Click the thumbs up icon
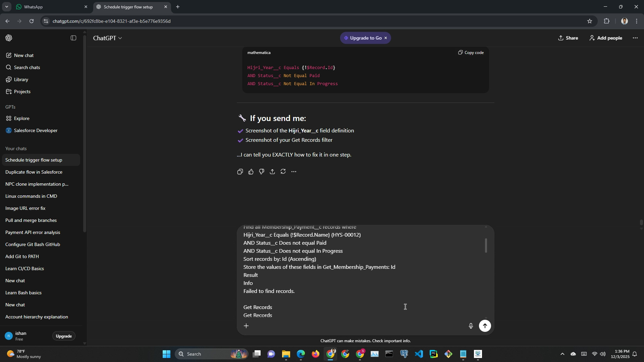 click(251, 172)
